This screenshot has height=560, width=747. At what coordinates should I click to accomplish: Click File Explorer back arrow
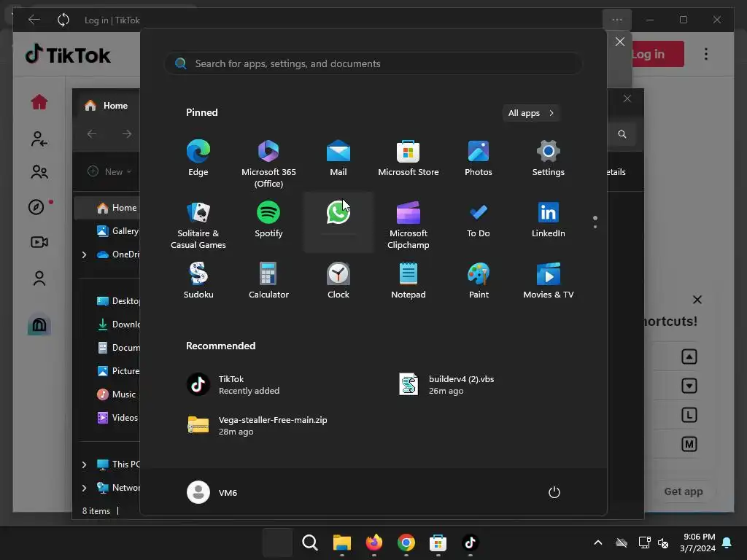pos(92,134)
